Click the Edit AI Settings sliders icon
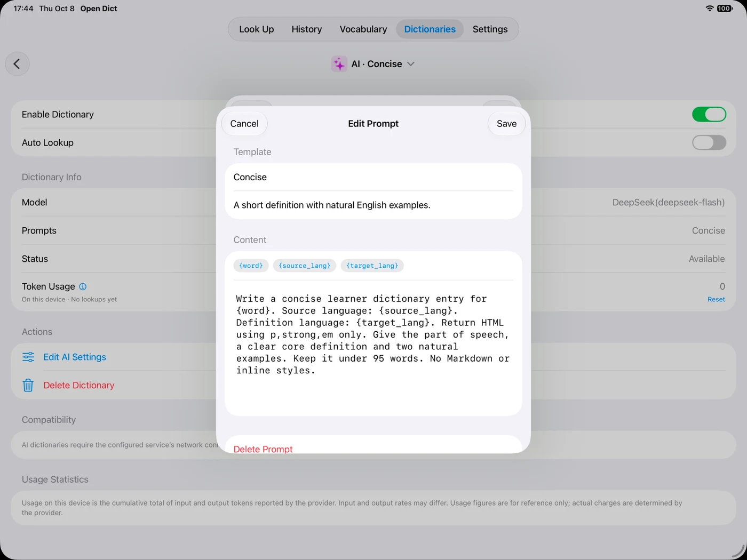Image resolution: width=747 pixels, height=560 pixels. tap(28, 357)
